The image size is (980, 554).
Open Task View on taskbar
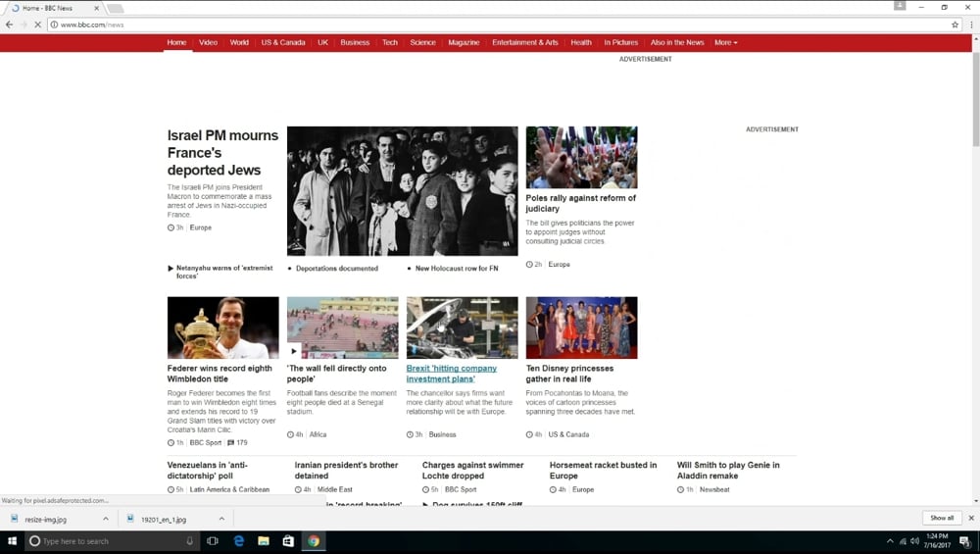point(213,541)
